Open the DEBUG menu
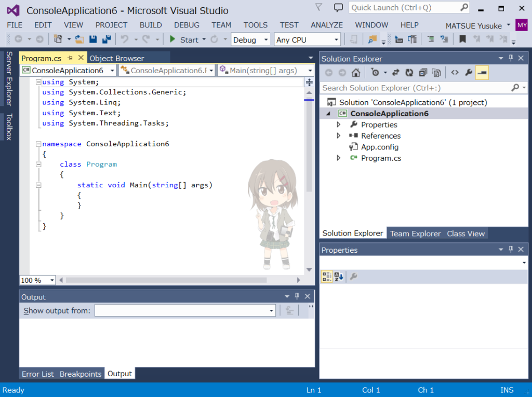 tap(186, 24)
